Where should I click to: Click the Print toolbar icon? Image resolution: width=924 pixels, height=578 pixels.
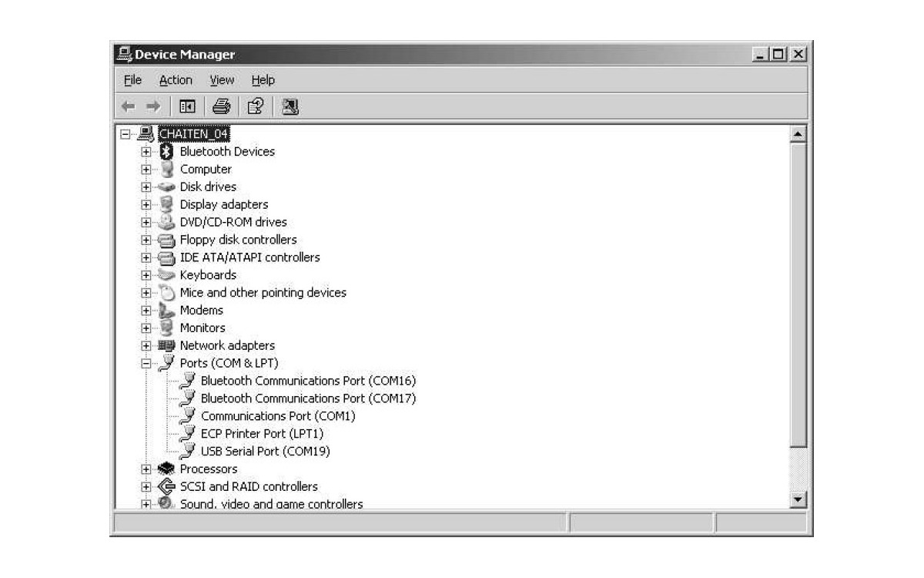222,106
